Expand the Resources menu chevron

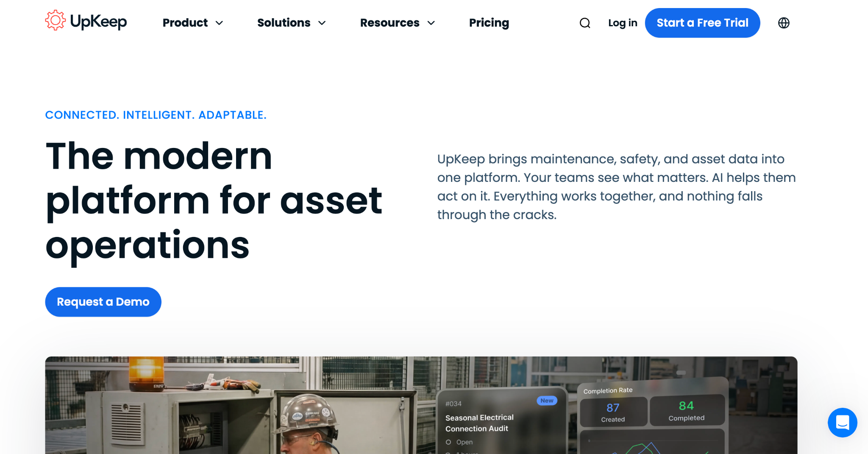click(x=431, y=23)
